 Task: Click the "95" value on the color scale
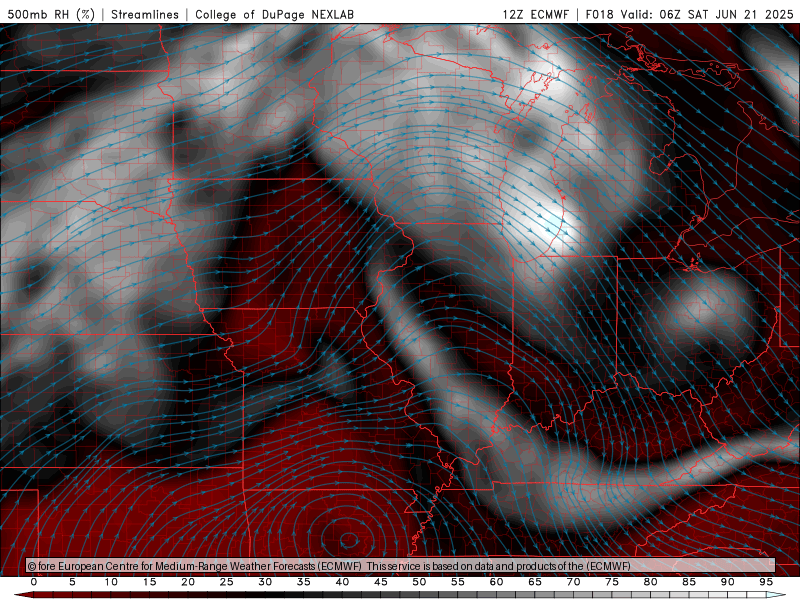tap(766, 582)
